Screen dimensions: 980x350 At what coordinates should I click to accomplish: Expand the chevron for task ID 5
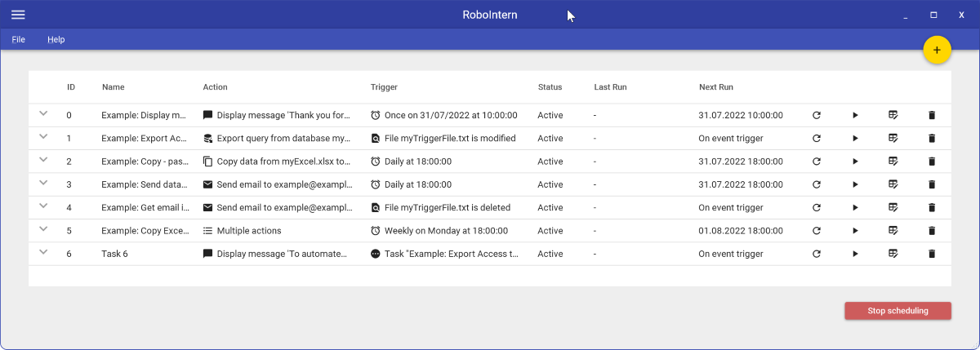point(43,229)
